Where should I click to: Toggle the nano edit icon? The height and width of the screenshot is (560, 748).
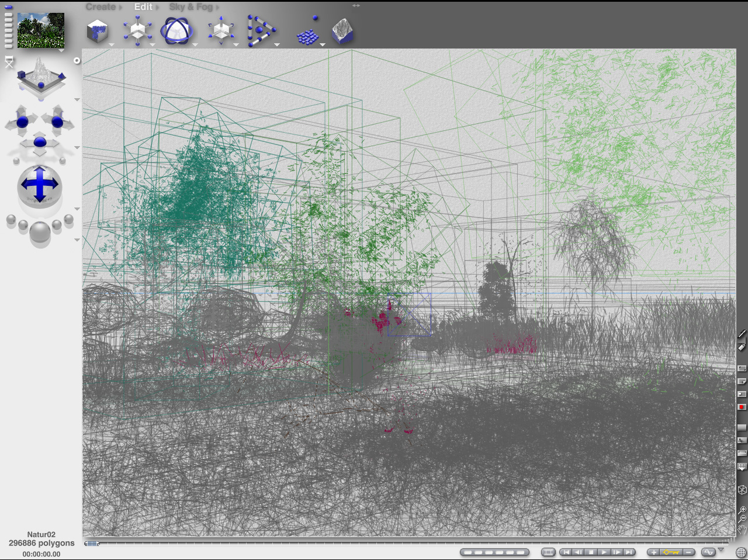coord(742,394)
